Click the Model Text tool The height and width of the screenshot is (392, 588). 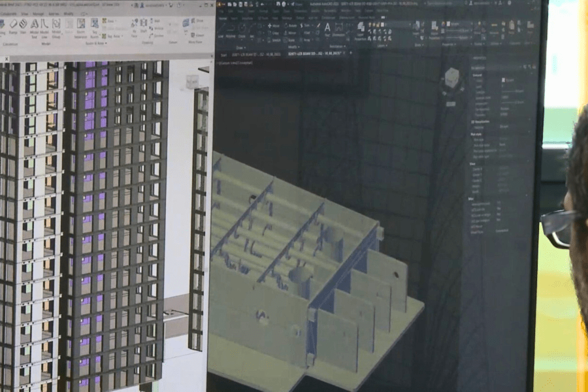(34, 27)
